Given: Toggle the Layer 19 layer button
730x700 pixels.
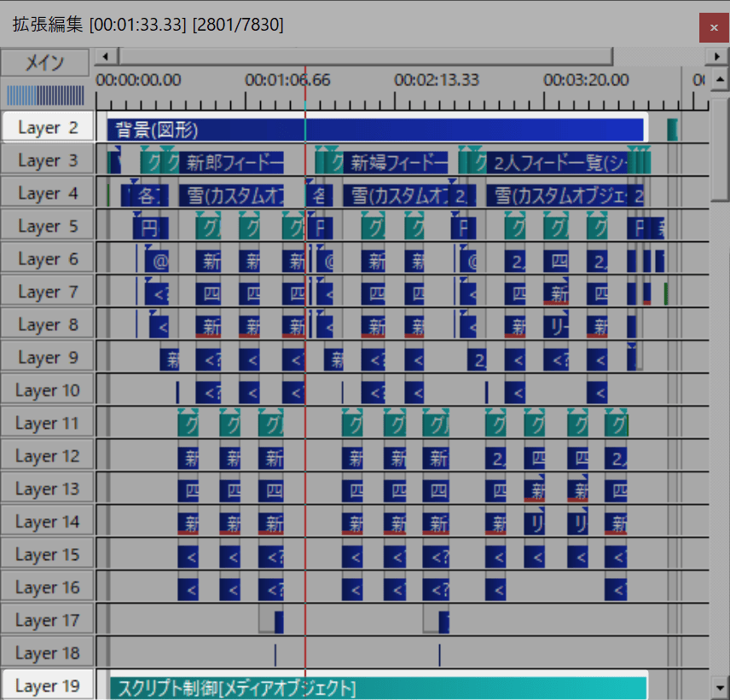Looking at the screenshot, I should coord(47,686).
